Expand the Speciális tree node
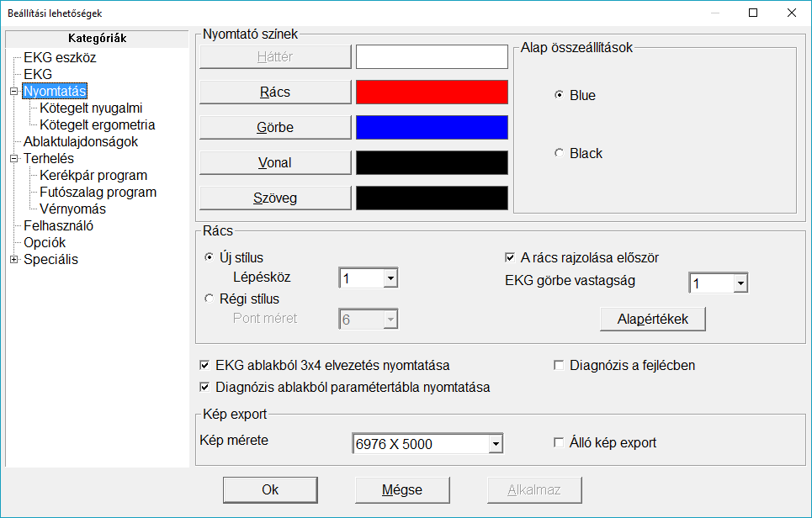 pos(14,259)
